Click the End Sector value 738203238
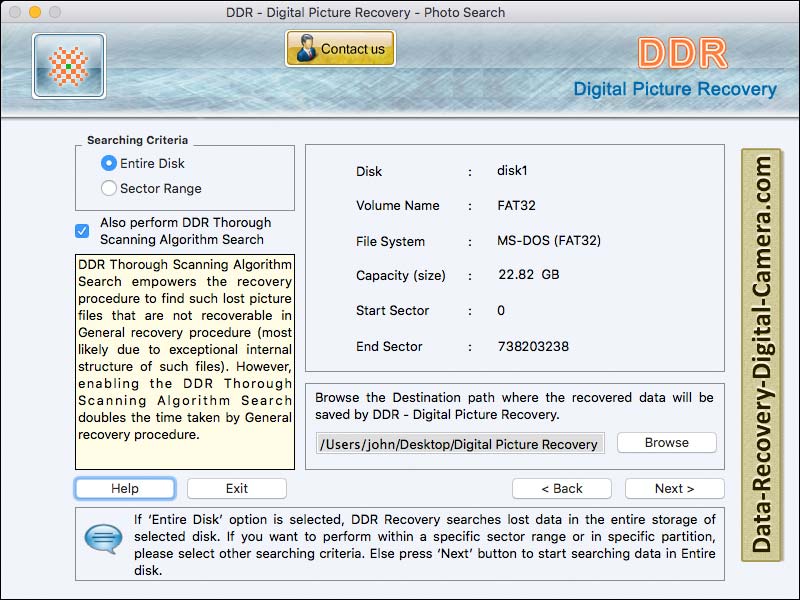This screenshot has width=800, height=600. click(x=533, y=346)
